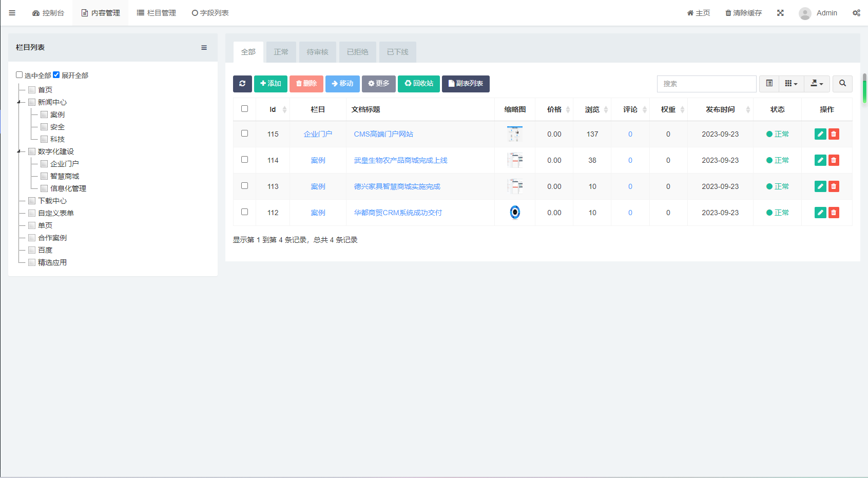The height and width of the screenshot is (478, 868).
Task: Click the green 添加 button
Action: click(x=271, y=84)
